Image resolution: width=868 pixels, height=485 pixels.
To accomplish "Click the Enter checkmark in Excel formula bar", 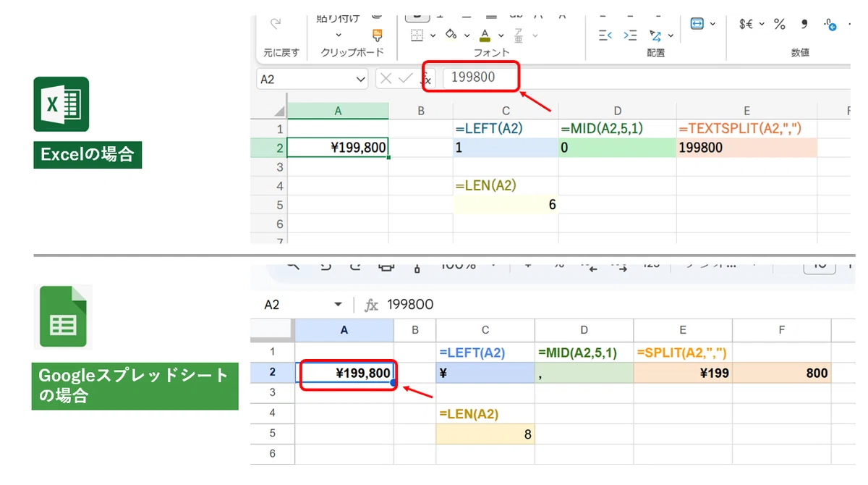I will [x=406, y=78].
